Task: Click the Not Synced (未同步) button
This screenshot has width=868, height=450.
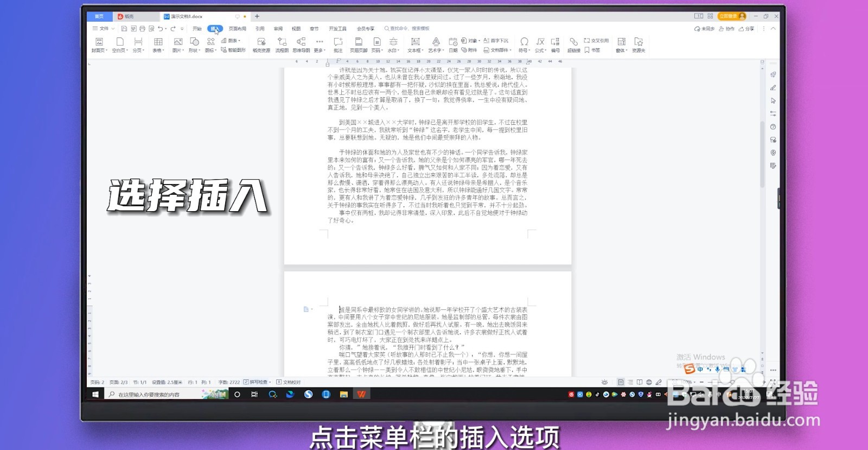Action: 704,29
